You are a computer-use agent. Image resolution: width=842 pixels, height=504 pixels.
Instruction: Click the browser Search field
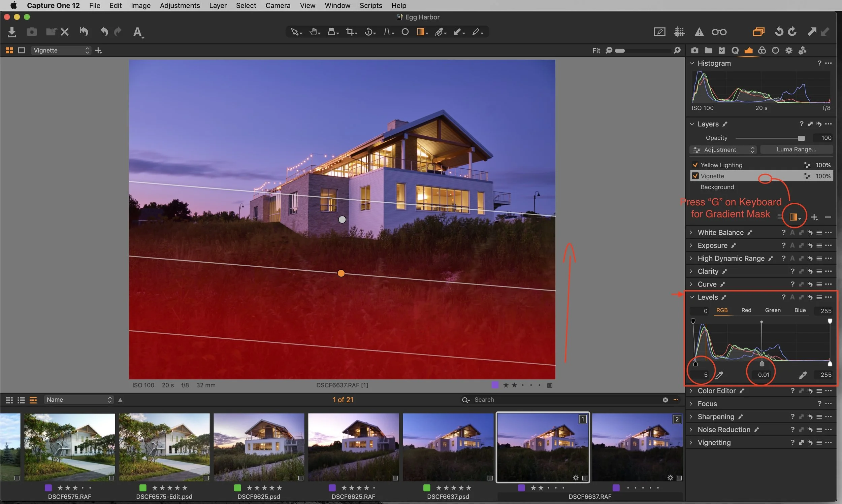pyautogui.click(x=564, y=400)
